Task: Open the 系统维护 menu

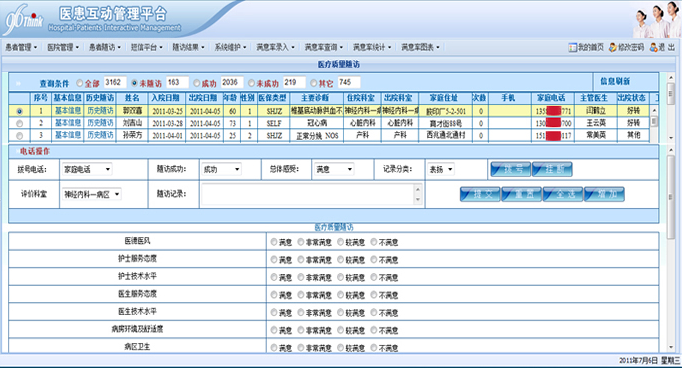Action: pos(230,47)
